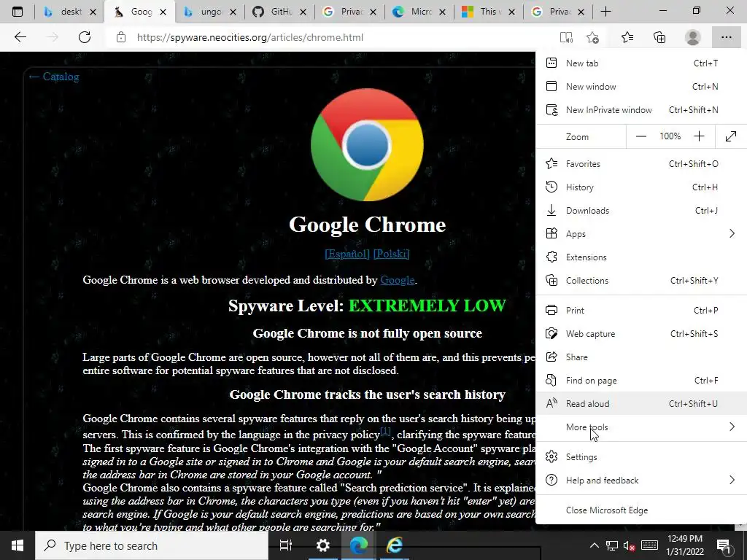The width and height of the screenshot is (747, 560).
Task: Refresh the current page
Action: (85, 37)
